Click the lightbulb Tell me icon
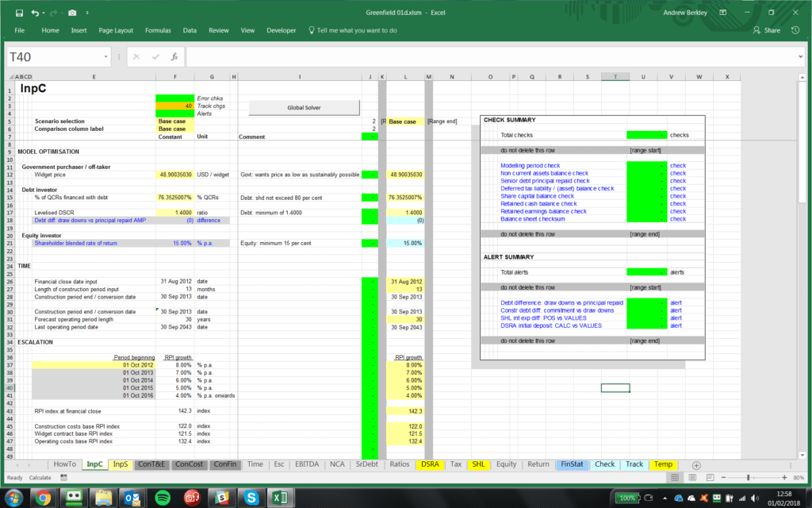812x508 pixels. pos(311,31)
